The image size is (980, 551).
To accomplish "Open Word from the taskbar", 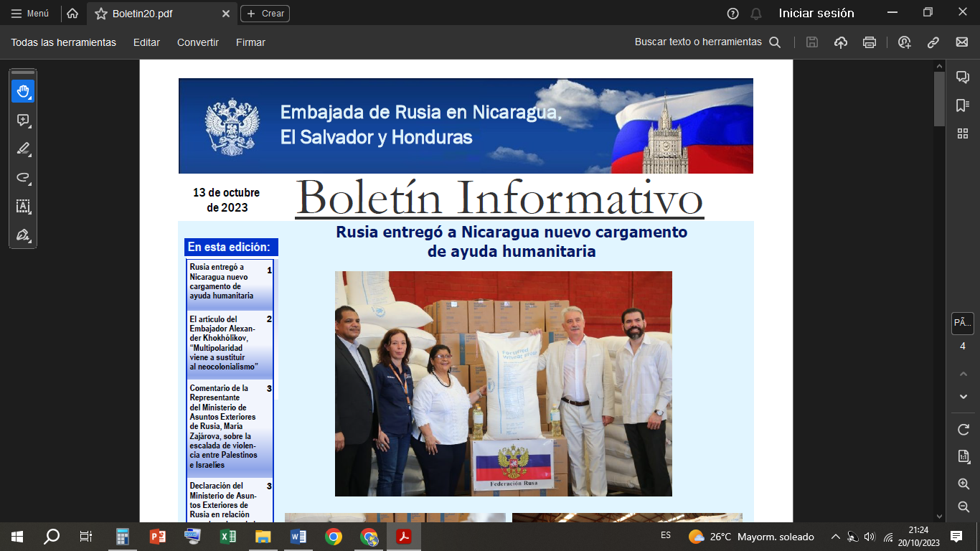I will (298, 537).
